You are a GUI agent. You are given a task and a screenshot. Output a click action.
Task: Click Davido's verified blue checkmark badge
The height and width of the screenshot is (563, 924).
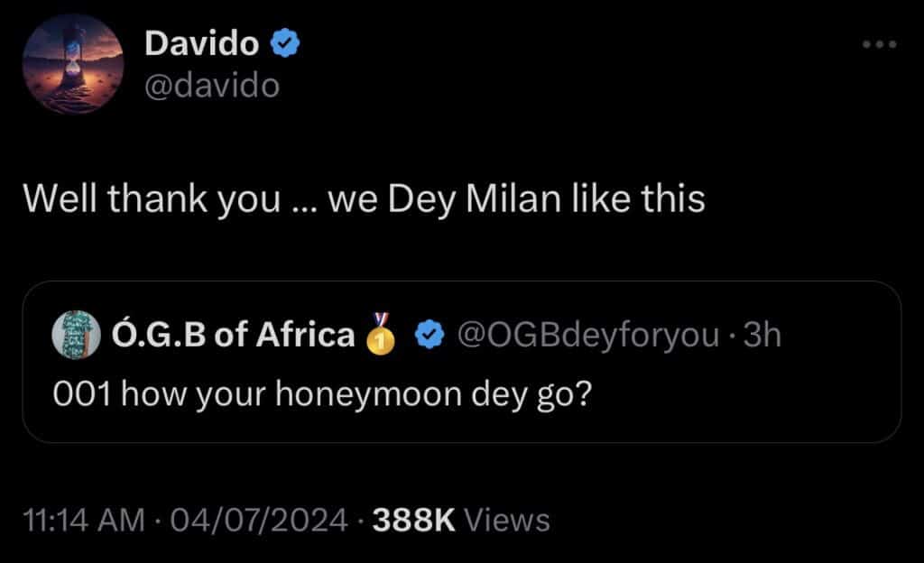pyautogui.click(x=286, y=41)
